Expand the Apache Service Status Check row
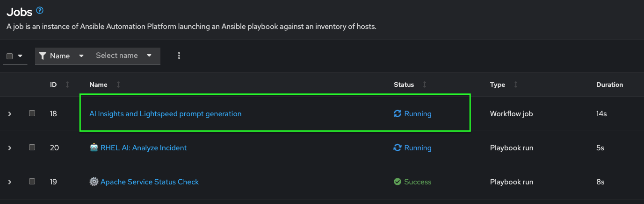644x204 pixels. tap(10, 182)
